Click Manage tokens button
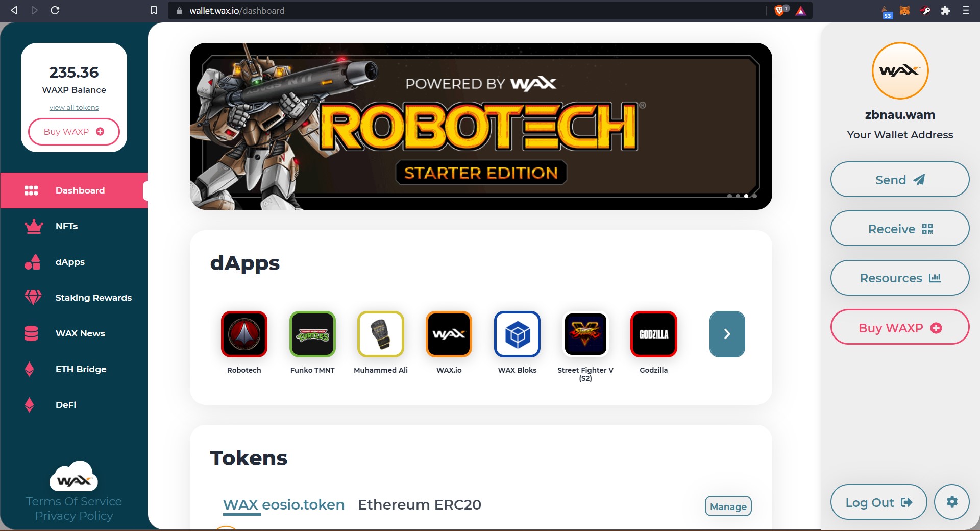The image size is (980, 531). click(728, 506)
